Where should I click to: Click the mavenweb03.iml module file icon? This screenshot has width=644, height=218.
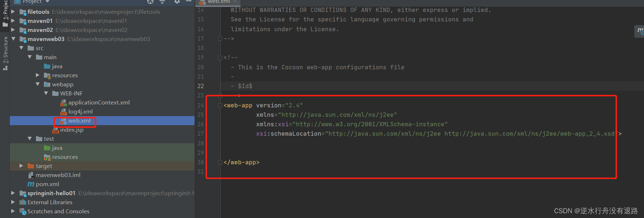coord(31,175)
